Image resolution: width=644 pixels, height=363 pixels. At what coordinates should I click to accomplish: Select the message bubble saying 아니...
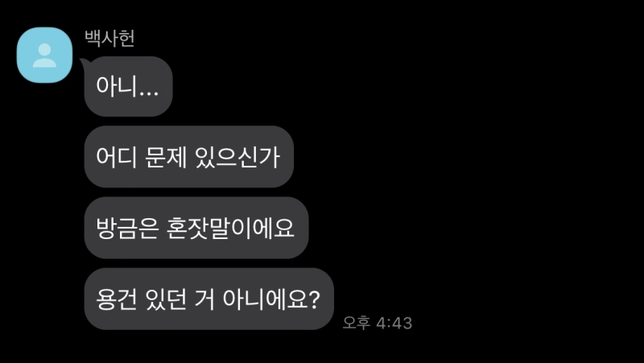(x=128, y=87)
